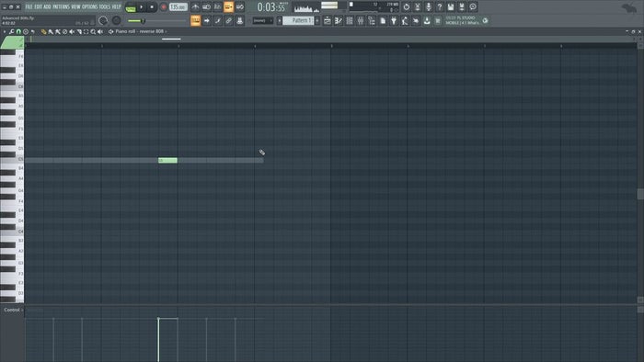
Task: Open the HELP menu
Action: pyautogui.click(x=116, y=7)
